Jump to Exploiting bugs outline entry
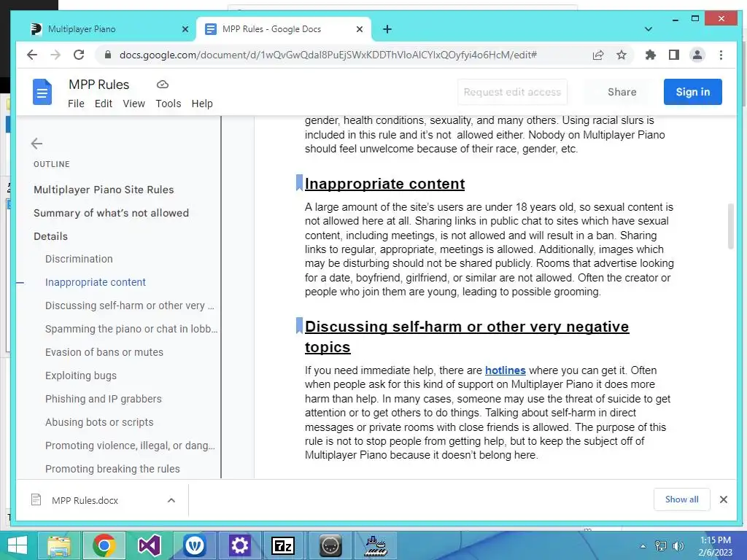The width and height of the screenshot is (747, 560). (81, 376)
